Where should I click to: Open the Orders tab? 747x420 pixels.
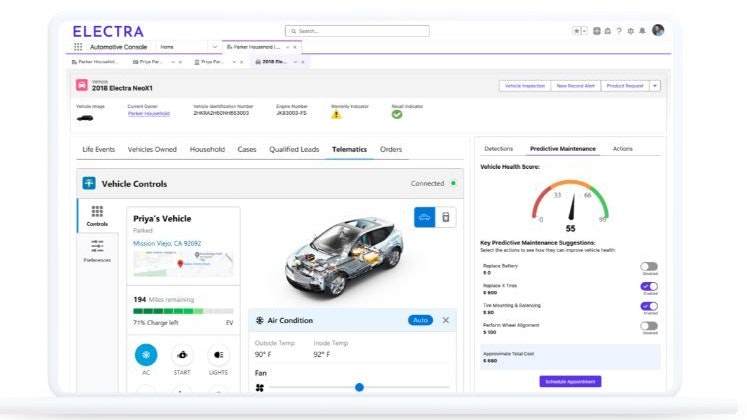[391, 149]
